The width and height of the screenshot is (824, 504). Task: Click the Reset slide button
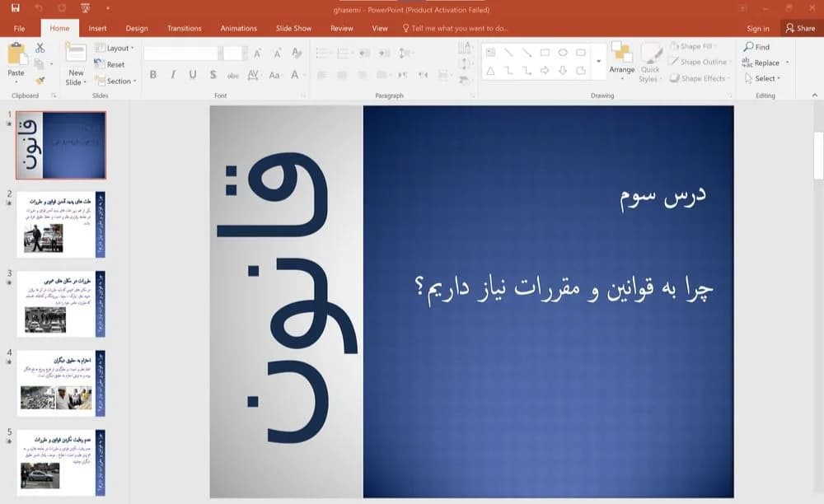coord(110,64)
